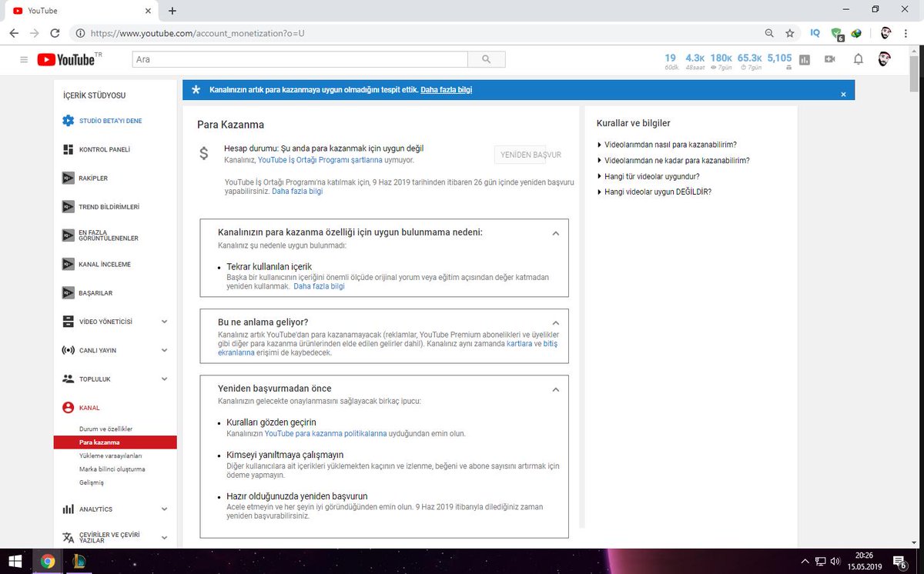
Task: Go back in Chrome
Action: 14,33
